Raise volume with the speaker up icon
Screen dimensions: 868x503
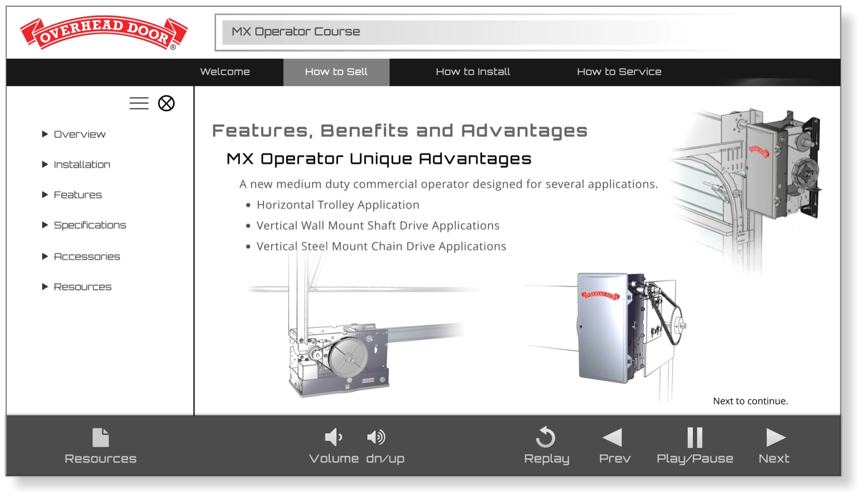point(376,437)
